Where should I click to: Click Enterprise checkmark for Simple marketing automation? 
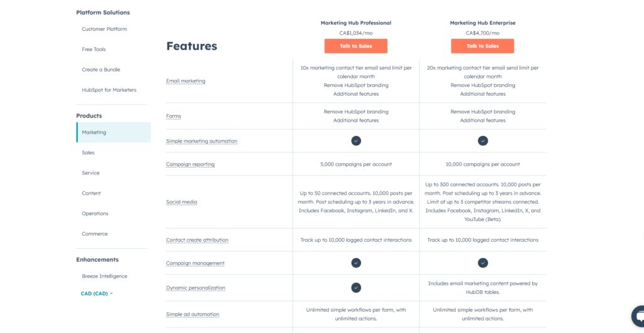coord(482,141)
